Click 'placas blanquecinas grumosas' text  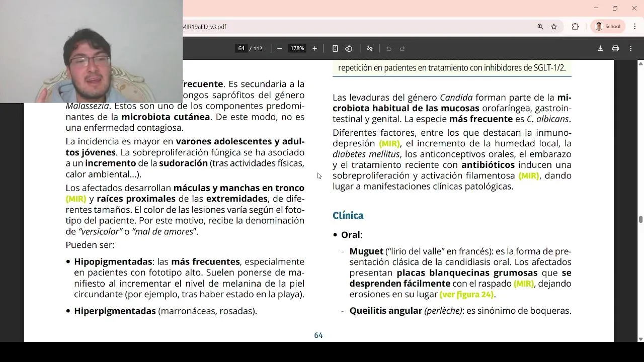click(x=467, y=273)
